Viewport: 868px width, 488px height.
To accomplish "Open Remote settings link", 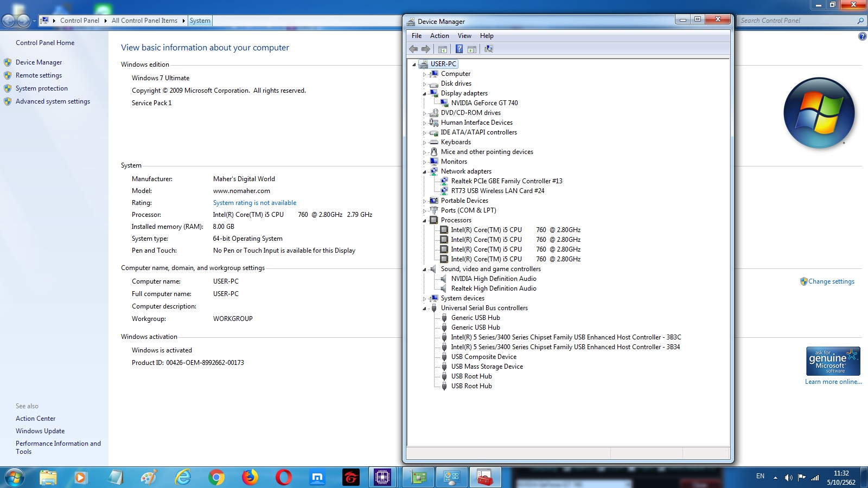I will (39, 75).
